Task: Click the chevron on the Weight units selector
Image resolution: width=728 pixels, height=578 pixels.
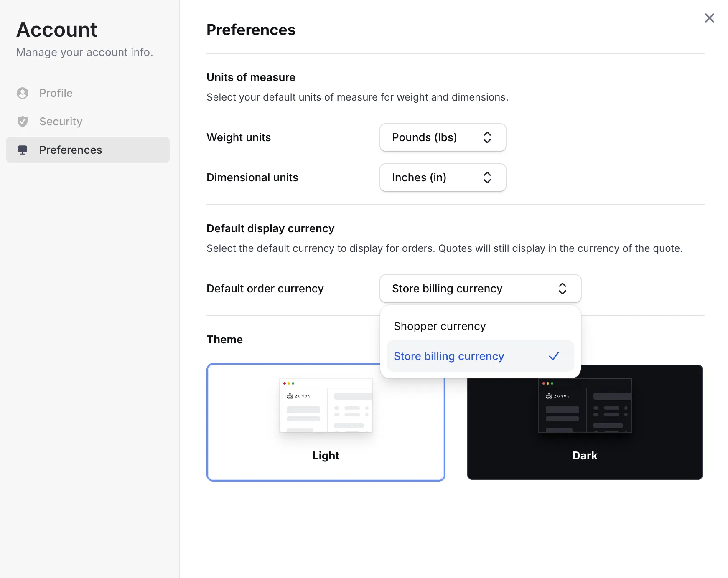Action: click(487, 137)
